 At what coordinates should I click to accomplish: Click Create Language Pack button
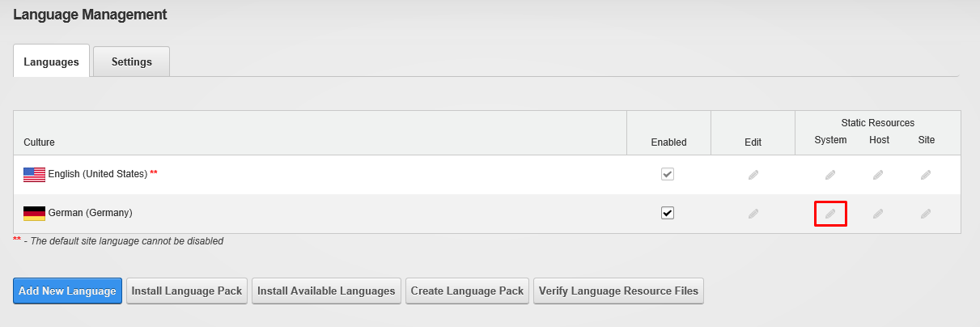[x=468, y=291]
